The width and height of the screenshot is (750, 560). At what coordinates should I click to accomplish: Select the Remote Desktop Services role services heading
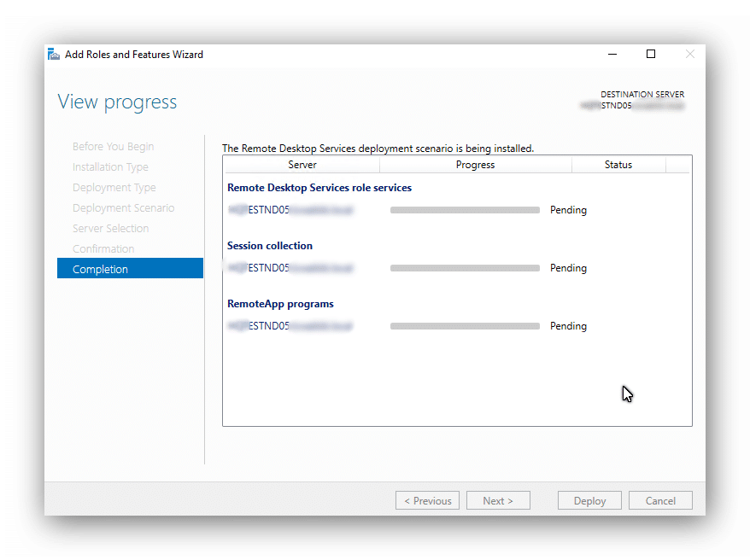[x=319, y=188]
